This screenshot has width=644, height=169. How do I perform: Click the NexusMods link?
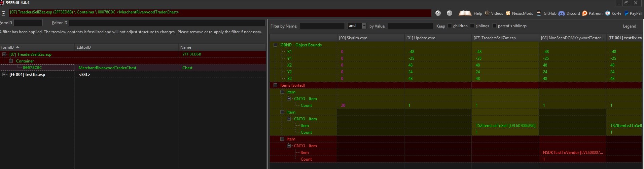523,13
